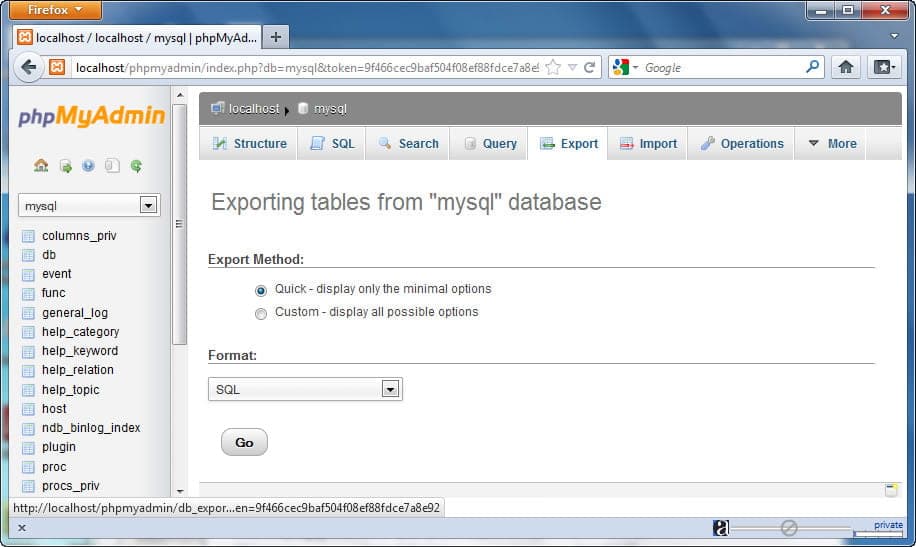The height and width of the screenshot is (547, 916).
Task: Click the db table icon
Action: 28,255
